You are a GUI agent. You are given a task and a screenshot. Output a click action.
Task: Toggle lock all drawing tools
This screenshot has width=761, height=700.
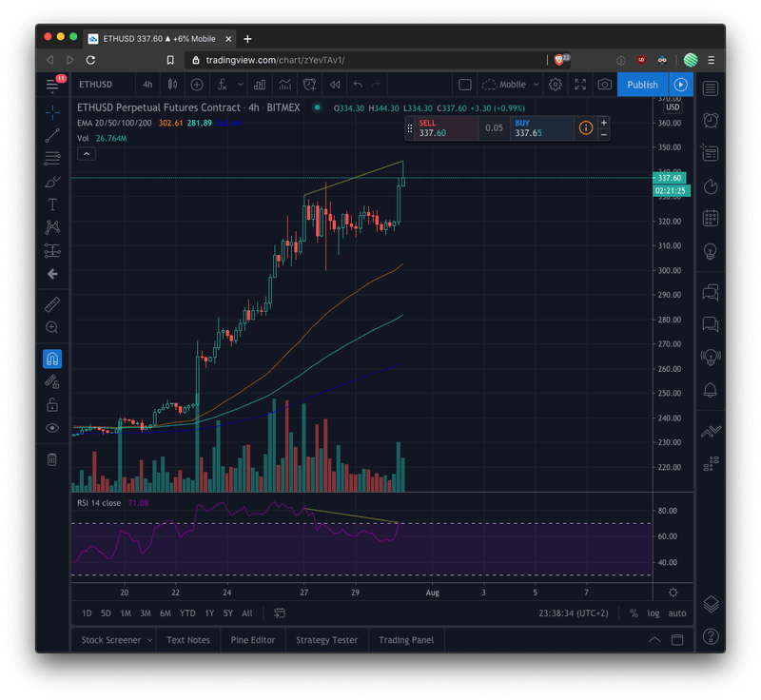[x=52, y=404]
